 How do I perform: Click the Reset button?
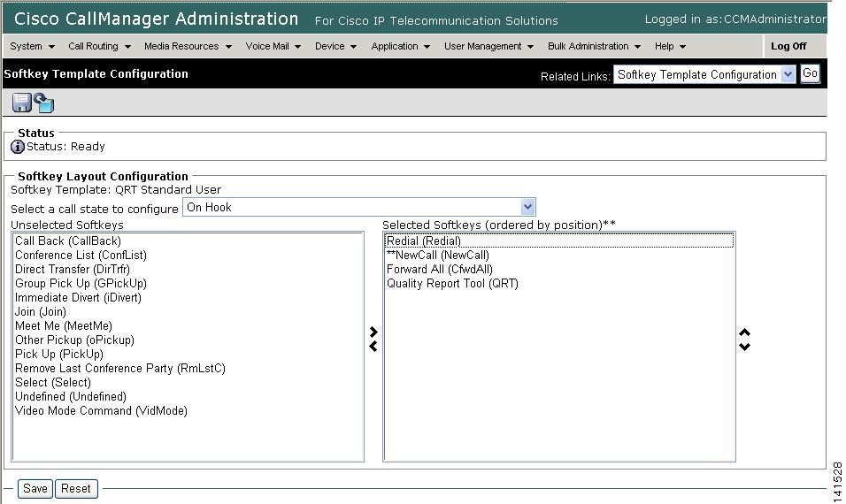point(76,488)
